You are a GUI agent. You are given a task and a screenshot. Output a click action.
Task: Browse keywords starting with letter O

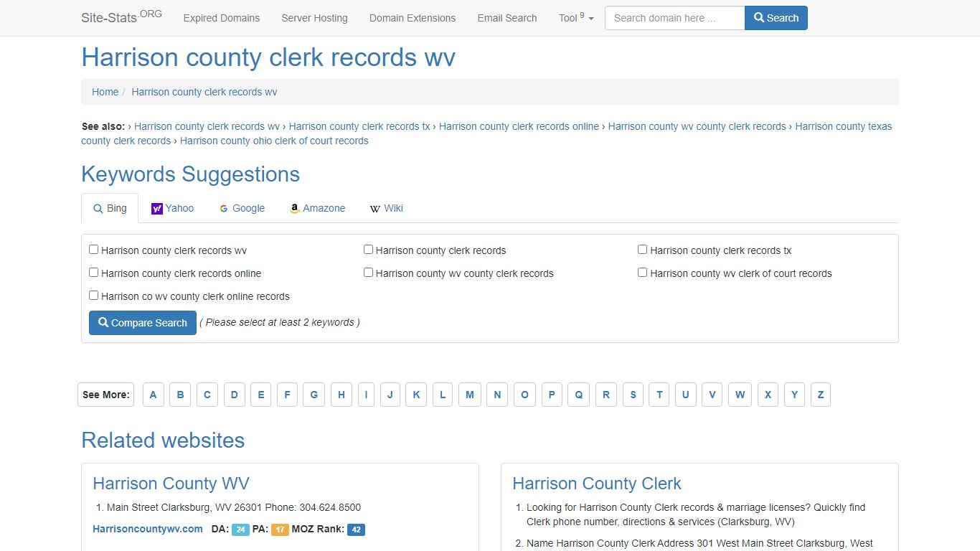tap(524, 395)
